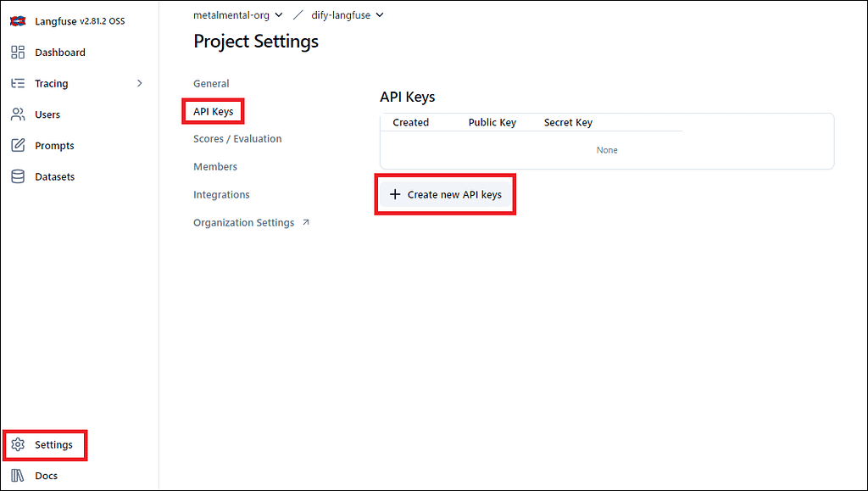This screenshot has width=868, height=491.
Task: Click the Prompts pencil edit icon
Action: 18,146
